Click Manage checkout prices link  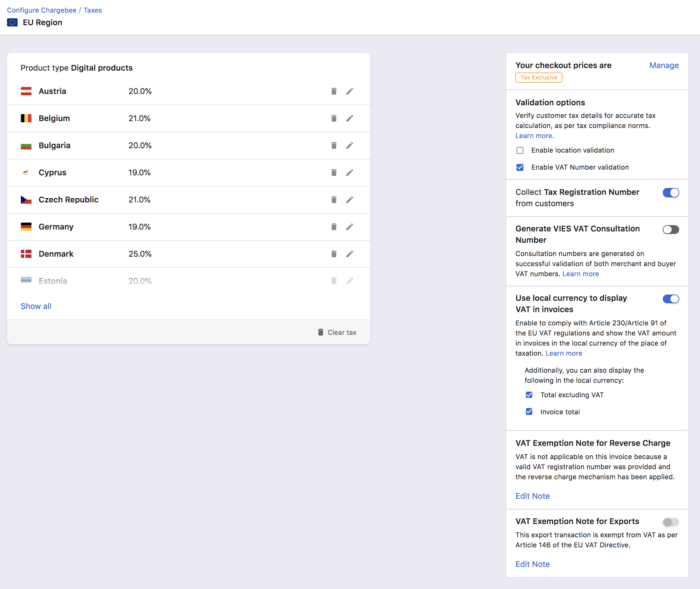[x=664, y=66]
